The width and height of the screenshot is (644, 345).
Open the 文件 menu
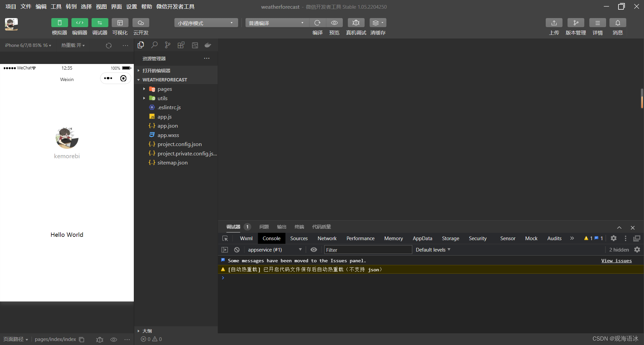tap(26, 6)
